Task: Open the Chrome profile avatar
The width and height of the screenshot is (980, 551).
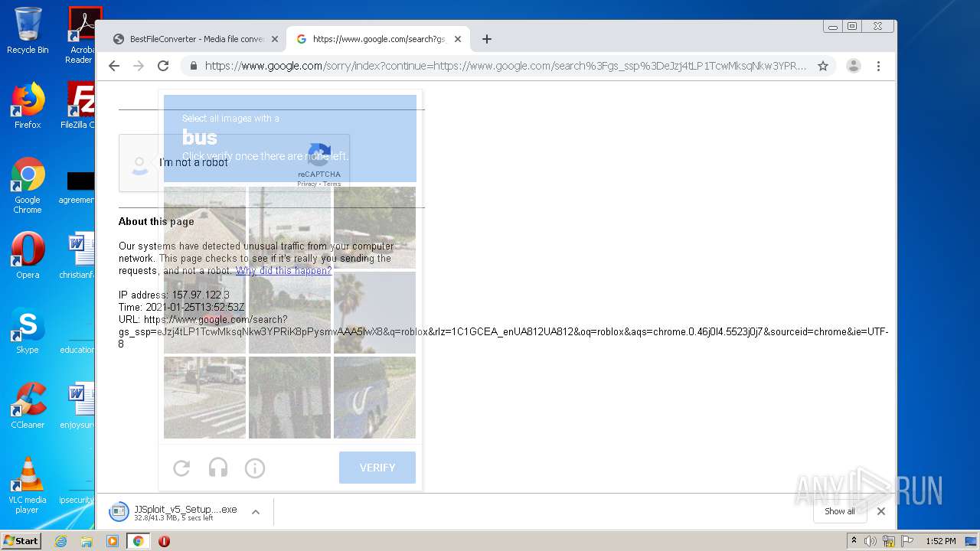Action: 854,66
